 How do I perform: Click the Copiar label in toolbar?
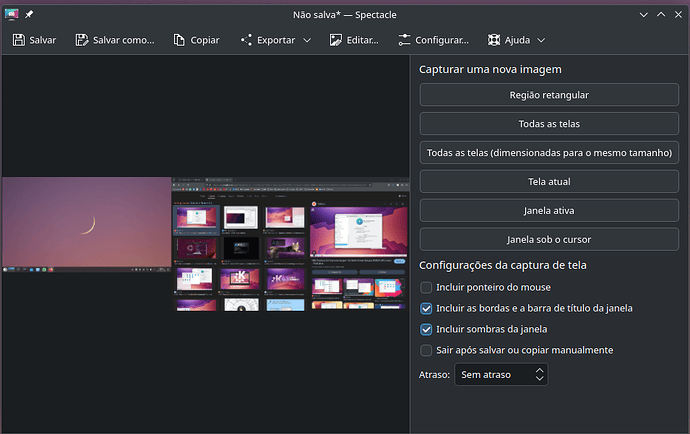click(205, 40)
